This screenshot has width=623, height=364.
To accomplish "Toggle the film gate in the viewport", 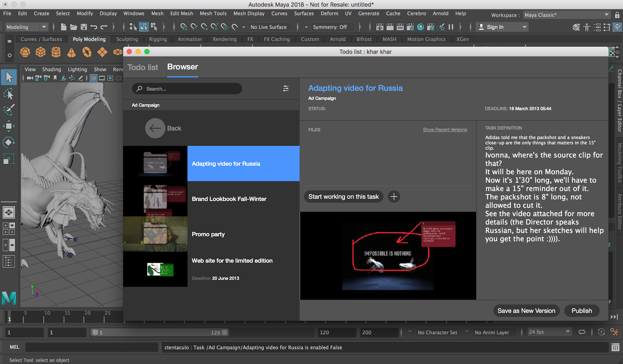I will pyautogui.click(x=102, y=78).
